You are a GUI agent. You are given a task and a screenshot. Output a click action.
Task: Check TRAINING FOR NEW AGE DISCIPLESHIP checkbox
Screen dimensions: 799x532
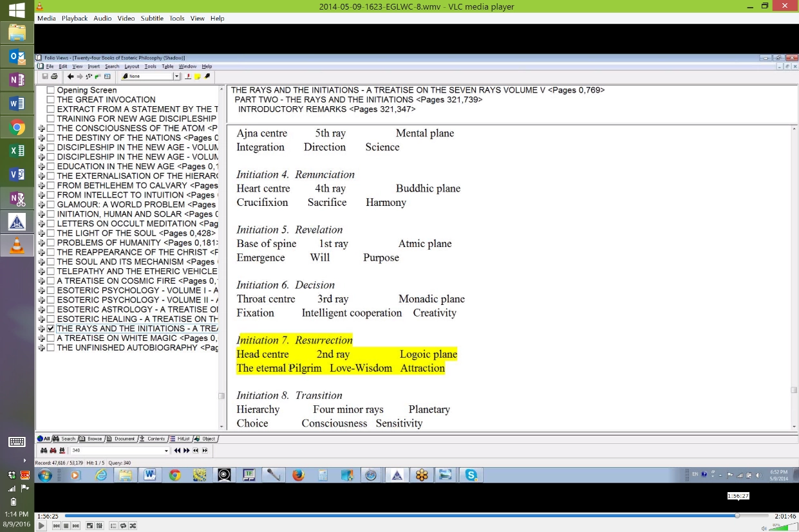(51, 119)
